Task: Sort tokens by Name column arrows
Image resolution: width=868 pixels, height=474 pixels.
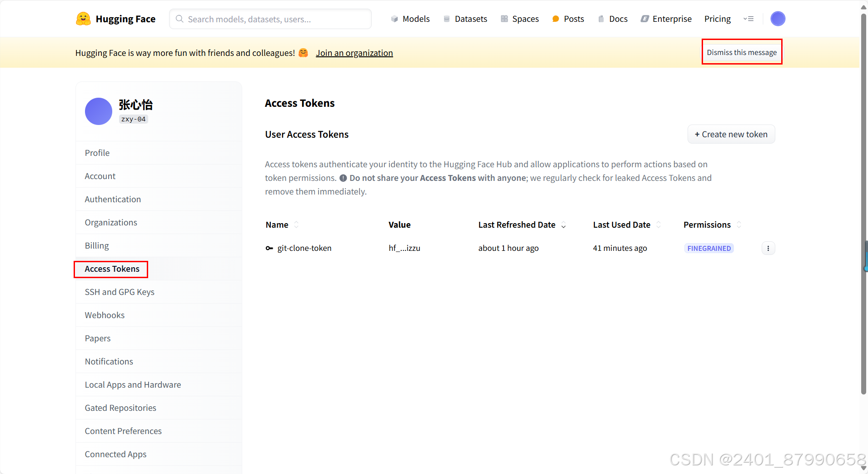Action: 296,225
